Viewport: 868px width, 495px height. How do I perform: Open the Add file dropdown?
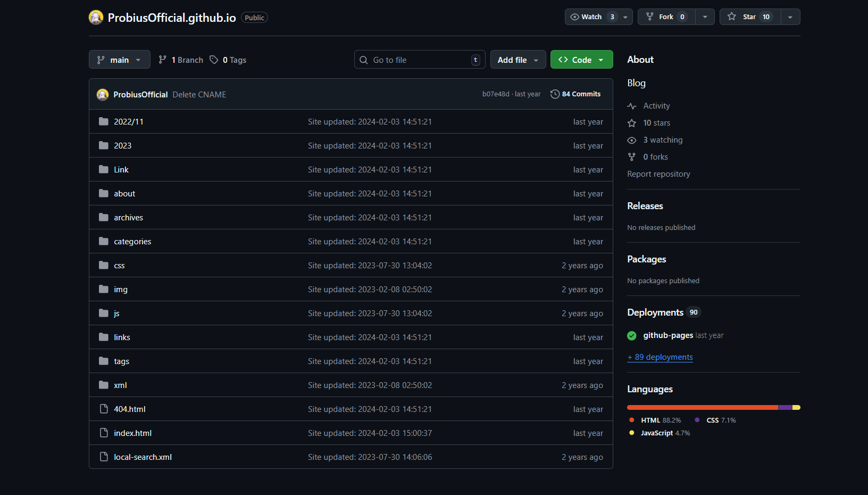point(518,60)
